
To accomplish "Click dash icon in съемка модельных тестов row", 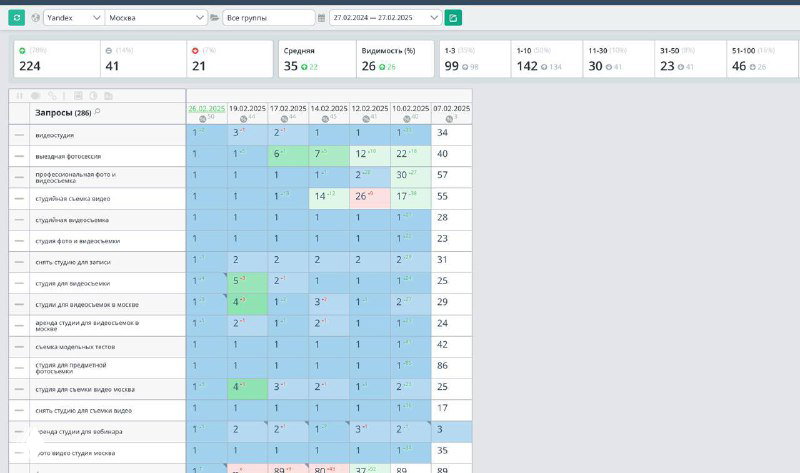I will (x=19, y=347).
